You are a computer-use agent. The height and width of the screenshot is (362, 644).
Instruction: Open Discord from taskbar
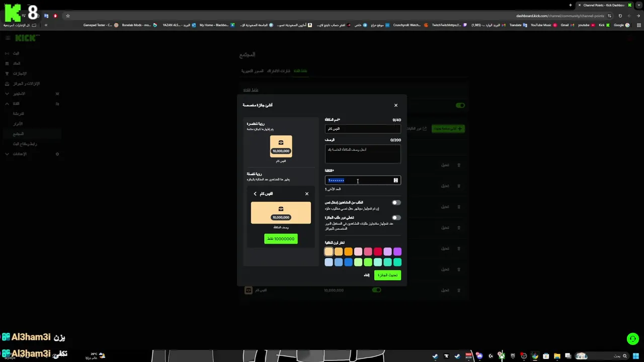coord(479,356)
